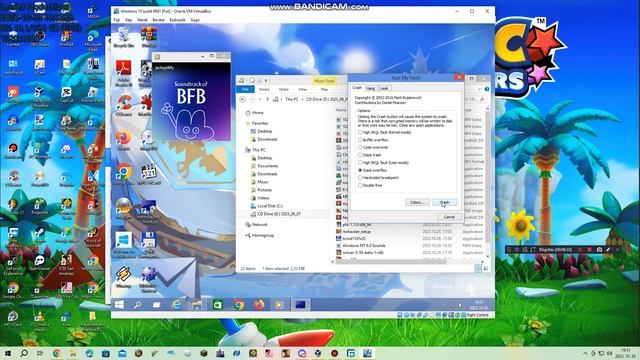Open Winamp icon on guest desktop
Viewport: 640px width, 360px height.
pos(123,277)
